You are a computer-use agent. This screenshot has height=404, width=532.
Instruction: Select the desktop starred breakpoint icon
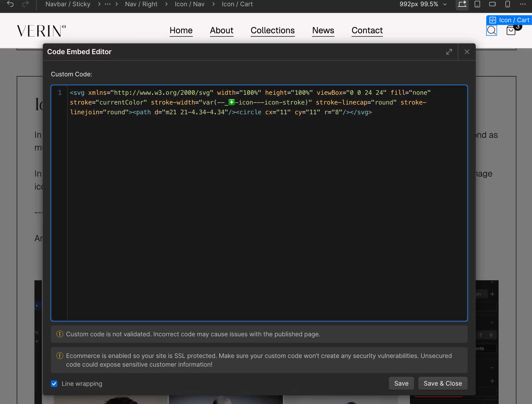(x=462, y=4)
